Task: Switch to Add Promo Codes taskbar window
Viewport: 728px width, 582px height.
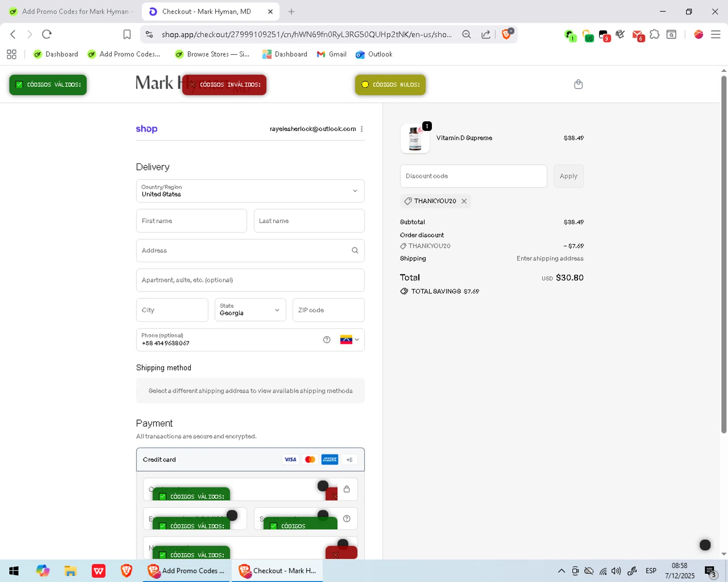Action: click(x=186, y=571)
